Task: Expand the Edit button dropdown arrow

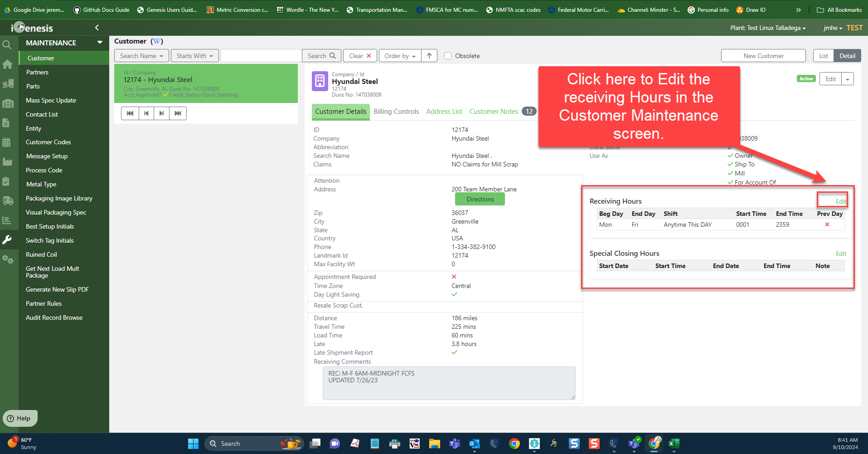Action: click(x=848, y=79)
